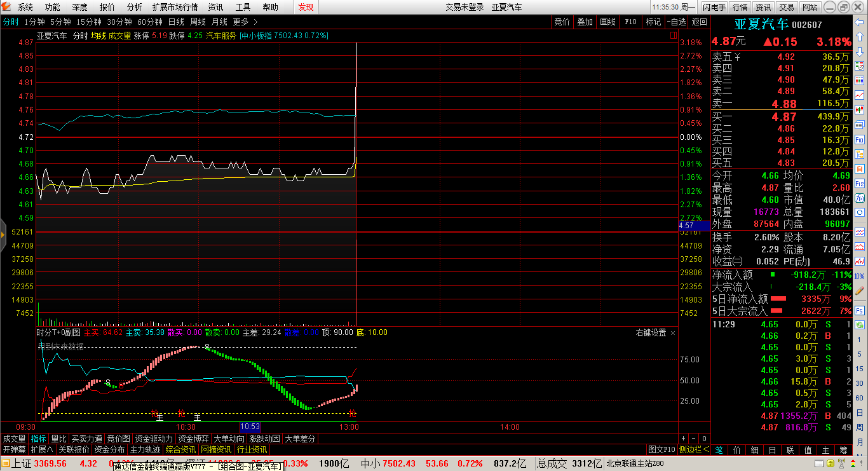Image resolution: width=868 pixels, height=471 pixels.
Task: Select the 成交量 indicator tab
Action: [14, 439]
